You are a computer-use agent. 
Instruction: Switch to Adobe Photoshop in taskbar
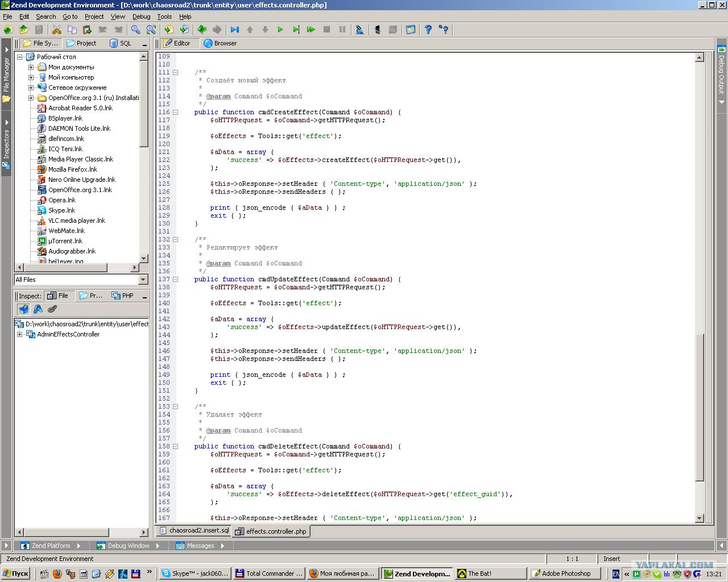(565, 573)
